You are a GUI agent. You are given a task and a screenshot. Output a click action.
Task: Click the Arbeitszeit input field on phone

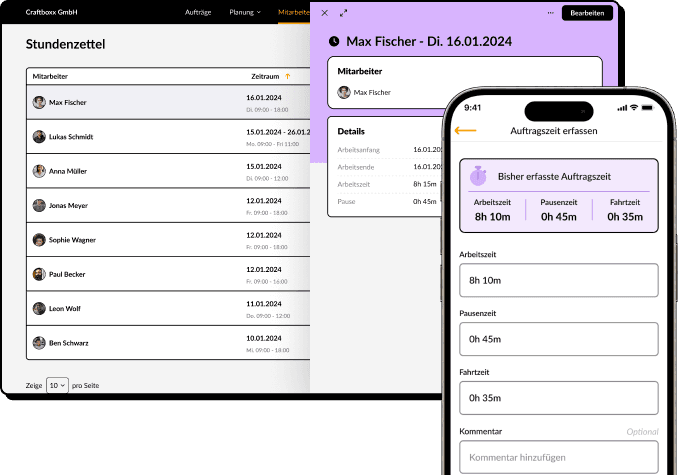tap(559, 280)
